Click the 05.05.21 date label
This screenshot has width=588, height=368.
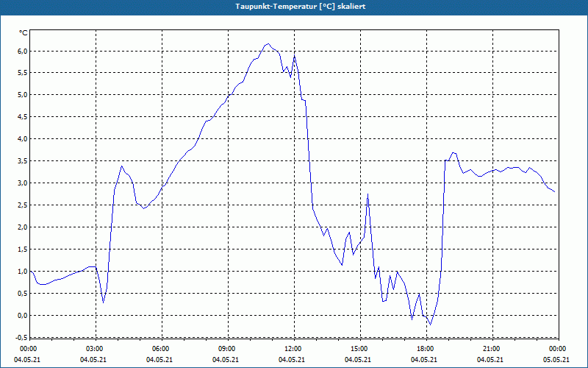click(x=556, y=360)
